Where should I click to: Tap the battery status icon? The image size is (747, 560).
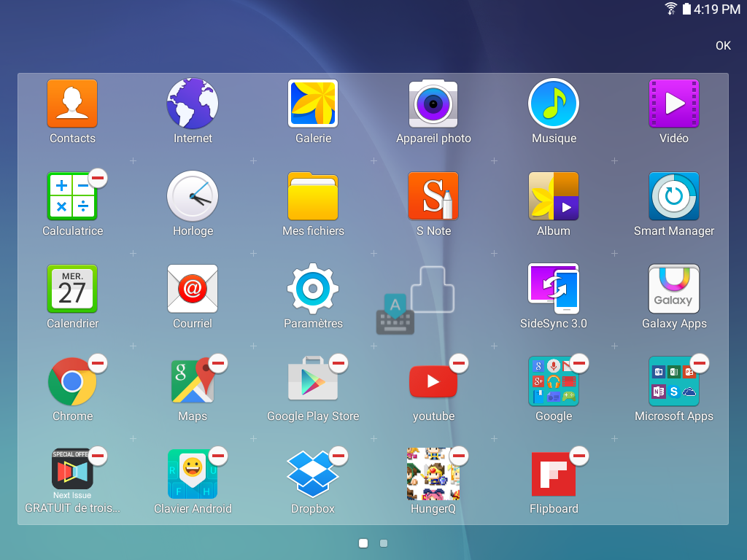(686, 9)
